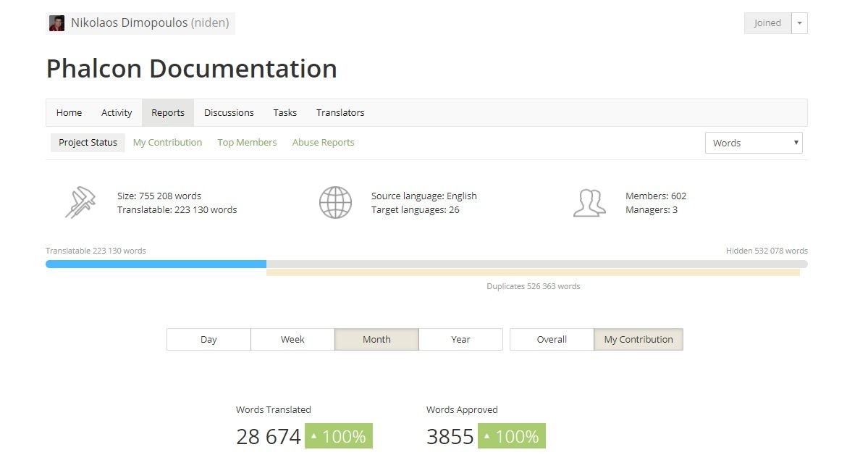Click the 100% badge next to 3855
Image resolution: width=868 pixels, height=476 pixels.
[512, 436]
